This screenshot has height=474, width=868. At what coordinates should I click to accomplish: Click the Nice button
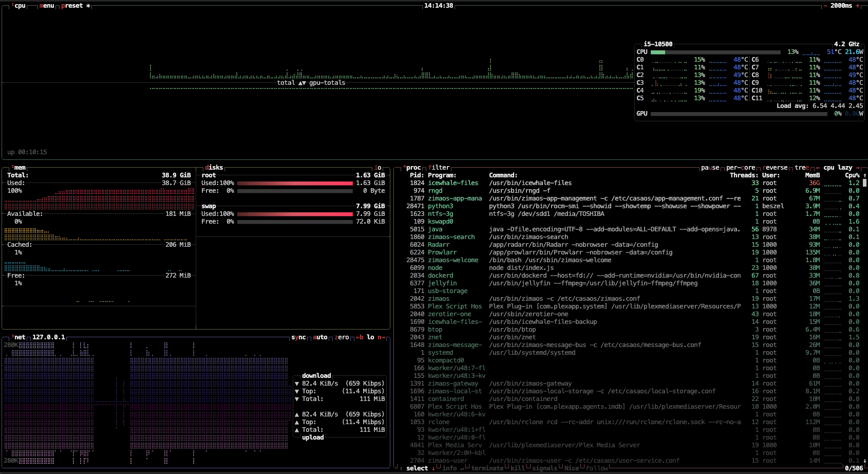(572, 468)
